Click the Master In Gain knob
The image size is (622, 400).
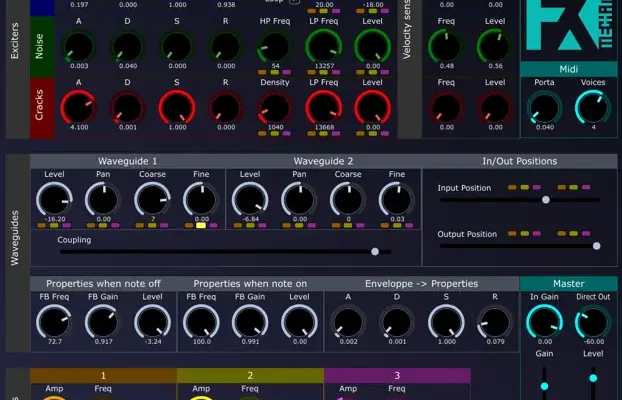[x=544, y=322]
